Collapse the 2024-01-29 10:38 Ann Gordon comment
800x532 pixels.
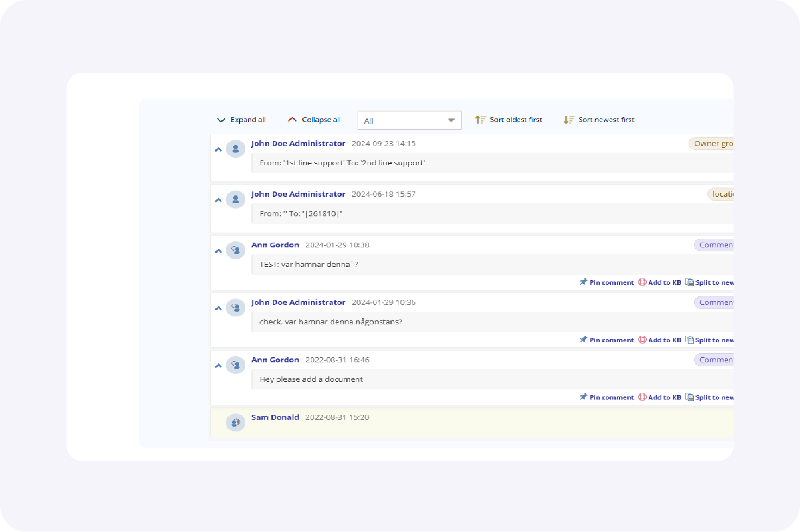point(219,251)
